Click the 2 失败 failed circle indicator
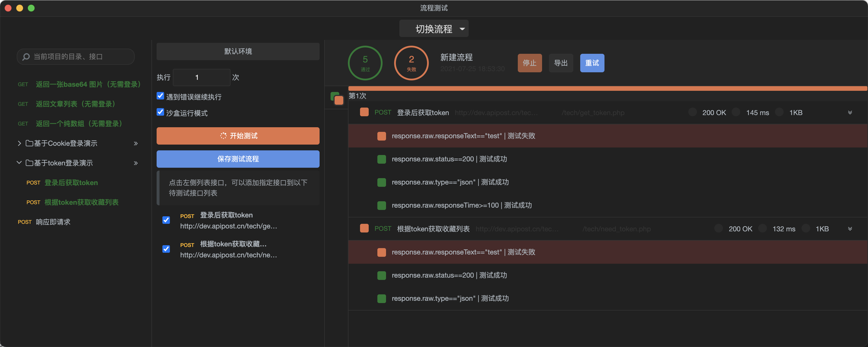This screenshot has width=868, height=347. click(411, 63)
